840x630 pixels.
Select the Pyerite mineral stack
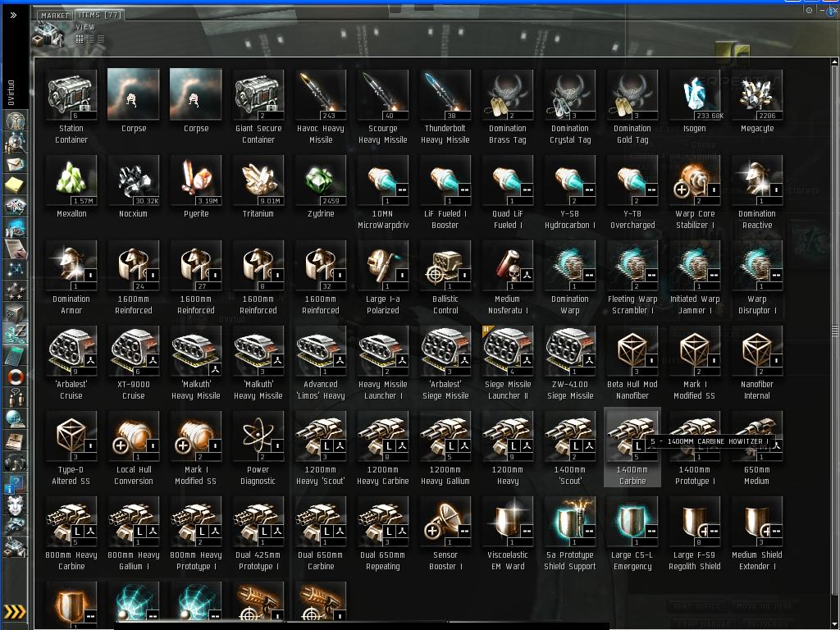(x=196, y=186)
